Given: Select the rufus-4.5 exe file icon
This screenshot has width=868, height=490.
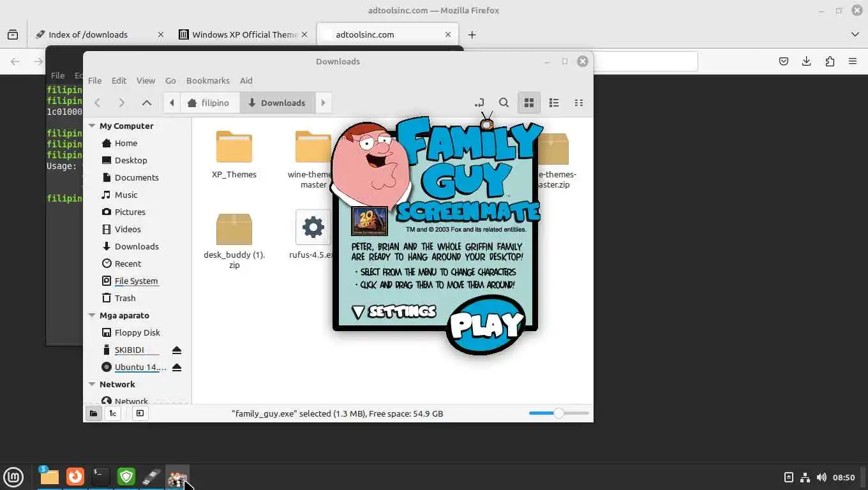Looking at the screenshot, I should (x=313, y=227).
